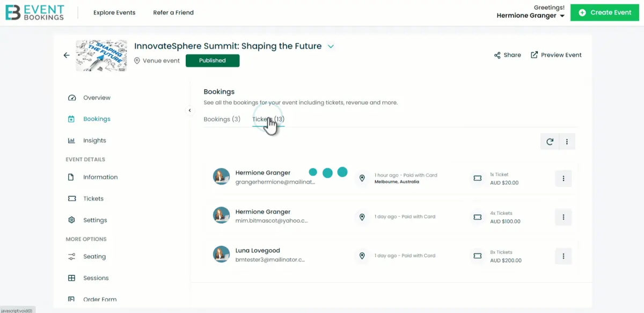Refresh the bookings list
Viewport: 644px width, 313px height.
pos(550,142)
